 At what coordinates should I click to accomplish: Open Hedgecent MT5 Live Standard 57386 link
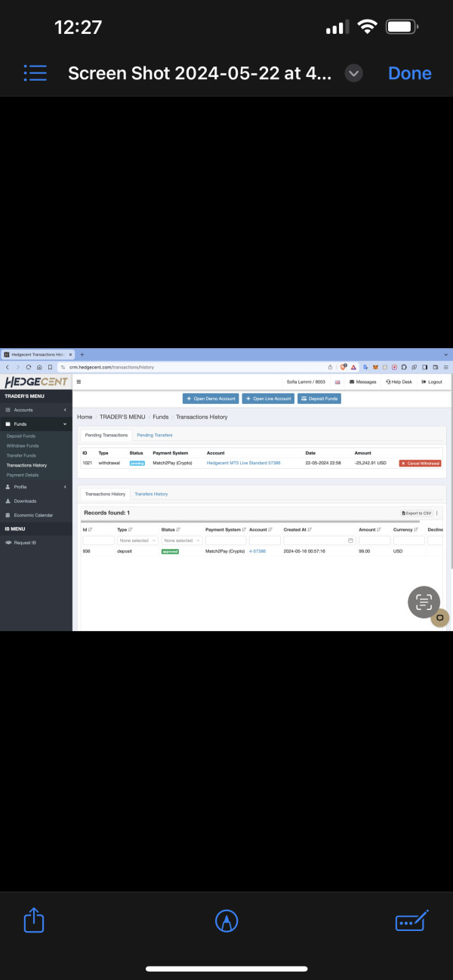pos(243,463)
